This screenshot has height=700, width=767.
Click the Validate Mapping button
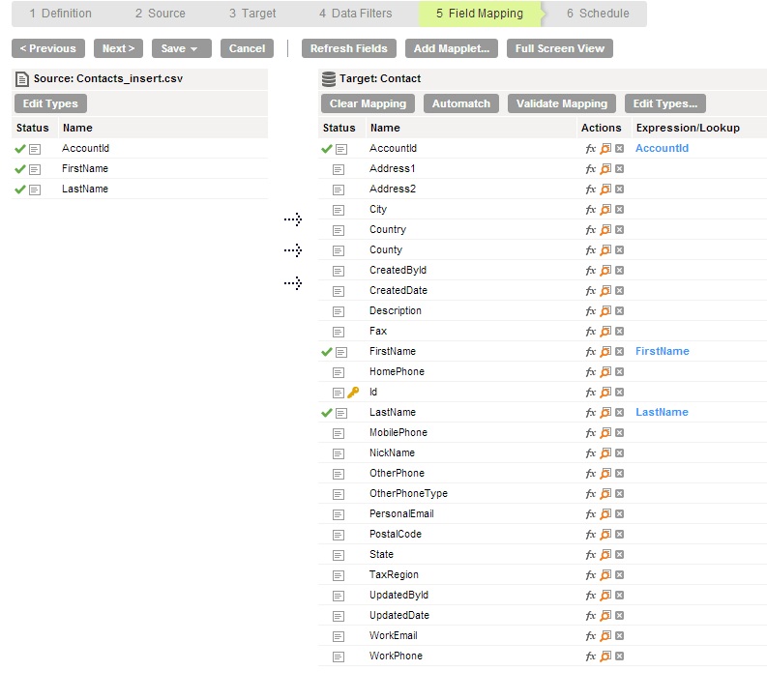(562, 103)
